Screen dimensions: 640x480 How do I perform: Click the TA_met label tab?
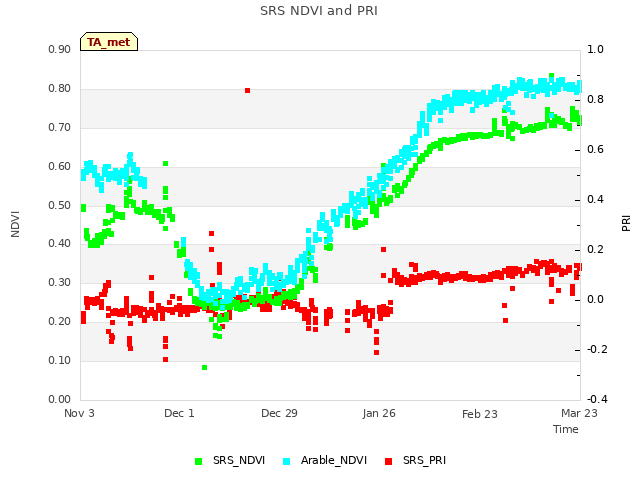(109, 42)
